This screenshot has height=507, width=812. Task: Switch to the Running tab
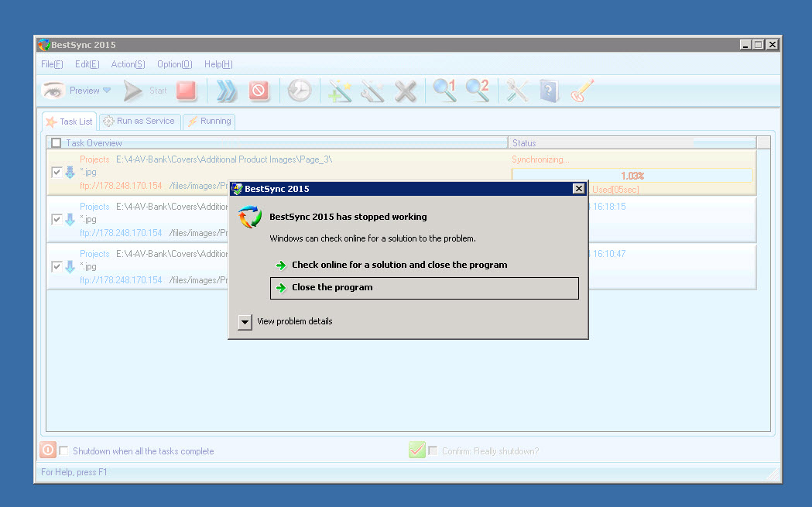[209, 122]
